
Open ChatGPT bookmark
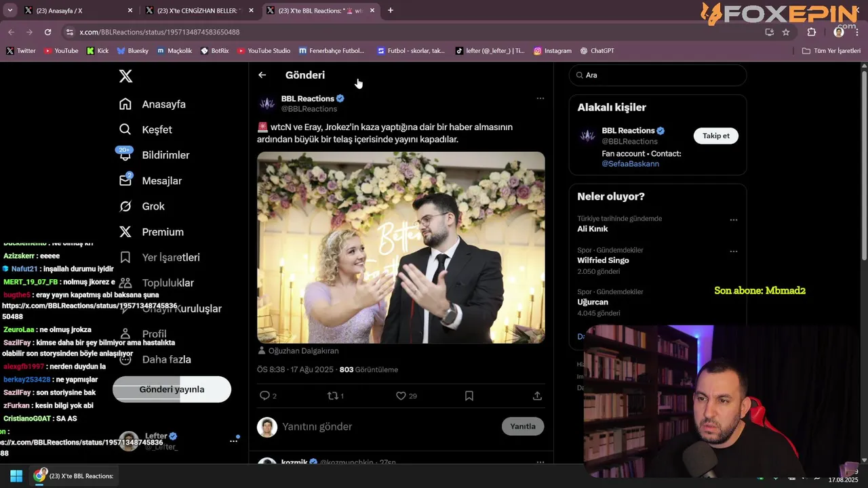pyautogui.click(x=596, y=51)
